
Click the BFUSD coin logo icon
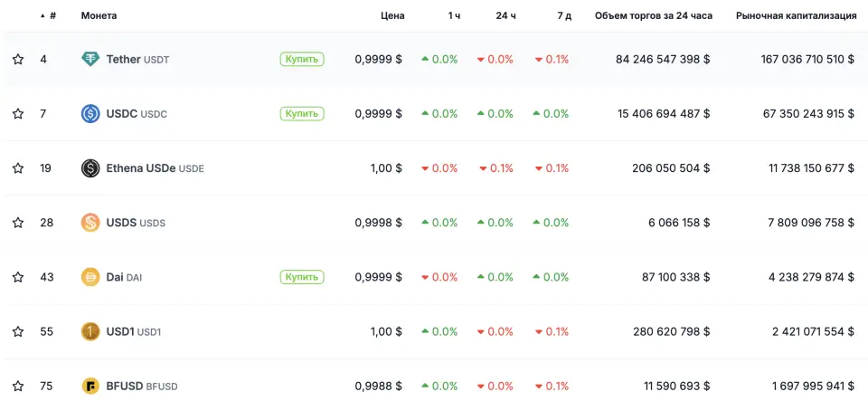90,387
